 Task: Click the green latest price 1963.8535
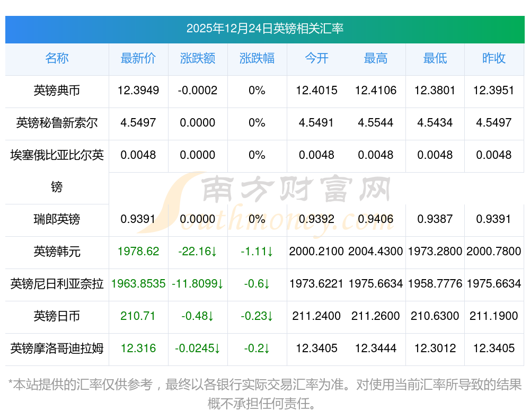coord(138,284)
